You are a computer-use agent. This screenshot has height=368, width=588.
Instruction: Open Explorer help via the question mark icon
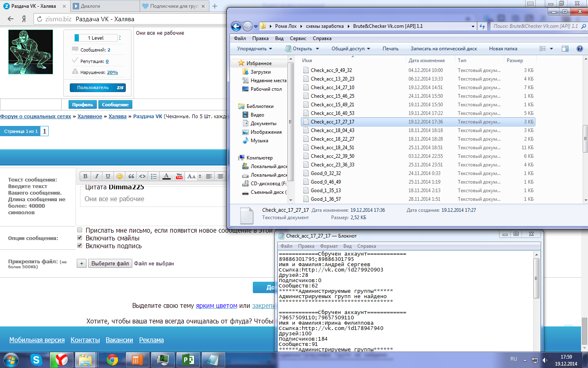tap(579, 49)
